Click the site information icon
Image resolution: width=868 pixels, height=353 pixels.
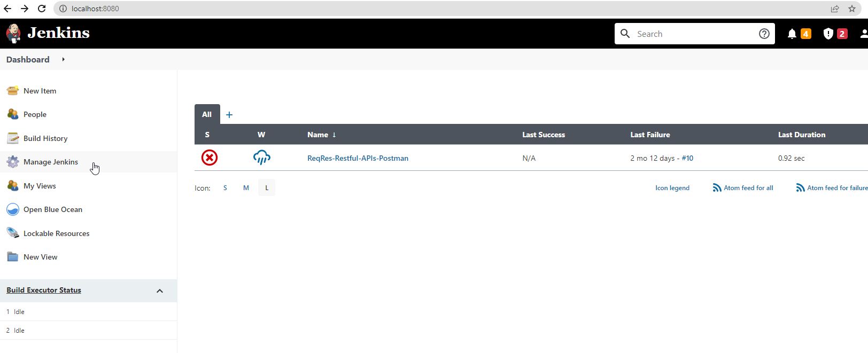pos(63,9)
